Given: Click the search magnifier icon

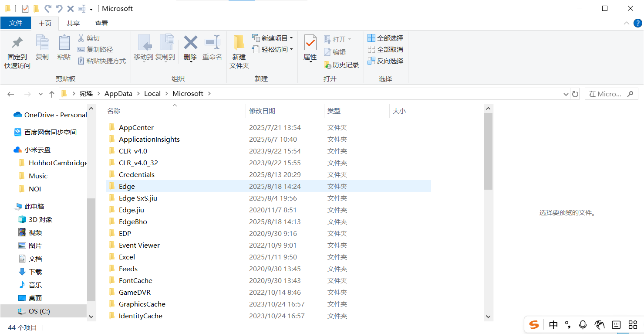Looking at the screenshot, I should tap(630, 94).
